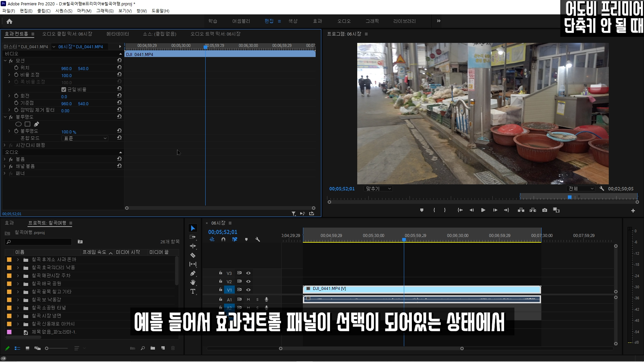644x362 pixels.
Task: Mute the A1 audio track
Action: tap(249, 299)
